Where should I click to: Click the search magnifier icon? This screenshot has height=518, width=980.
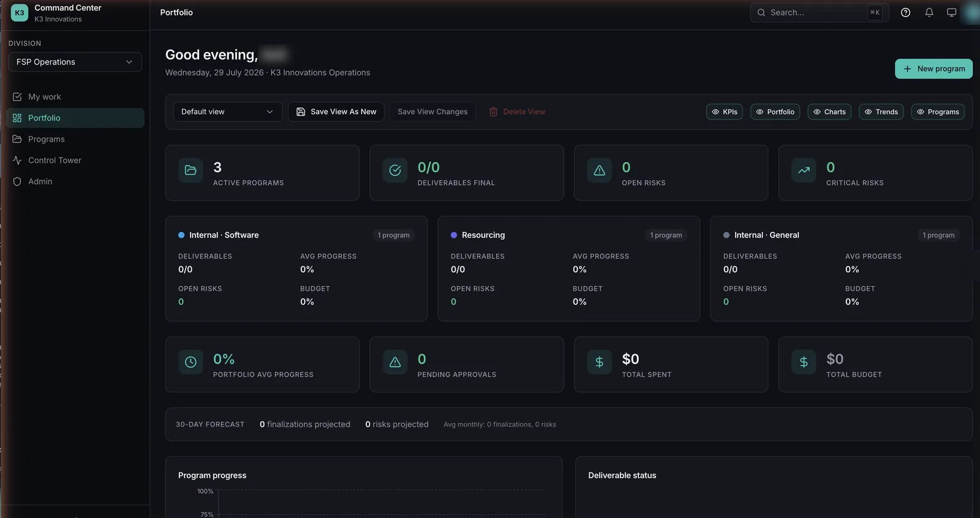(761, 12)
